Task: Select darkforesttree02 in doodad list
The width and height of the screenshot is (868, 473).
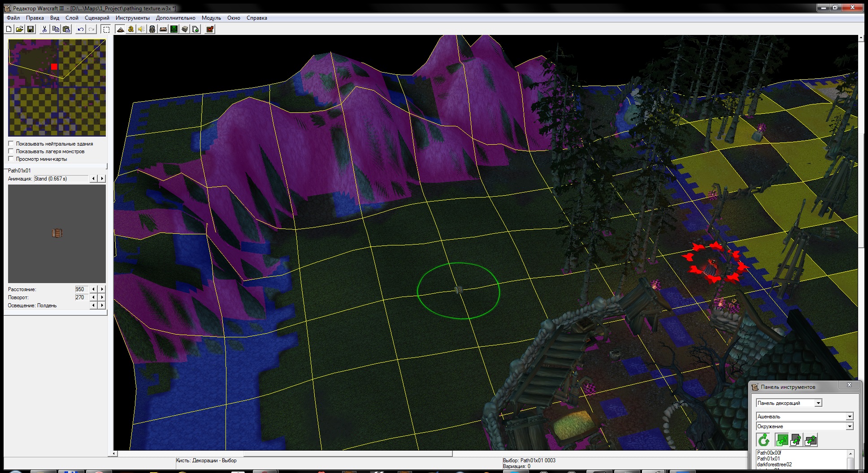Action: pos(774,464)
